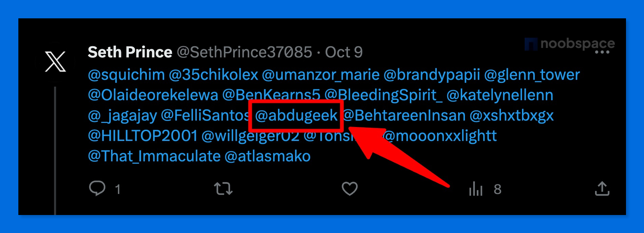Click the share upload icon
Viewport: 644px width, 233px height.
pos(602,189)
